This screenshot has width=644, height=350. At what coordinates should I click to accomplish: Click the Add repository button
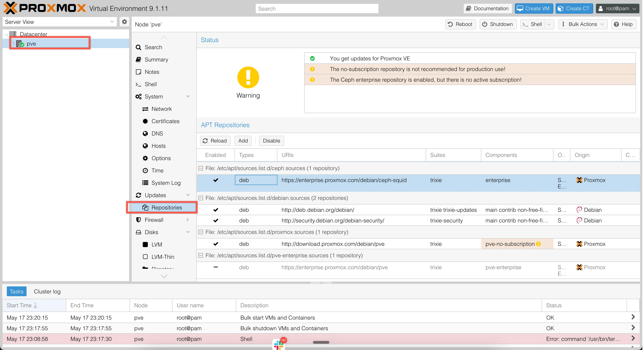tap(243, 141)
